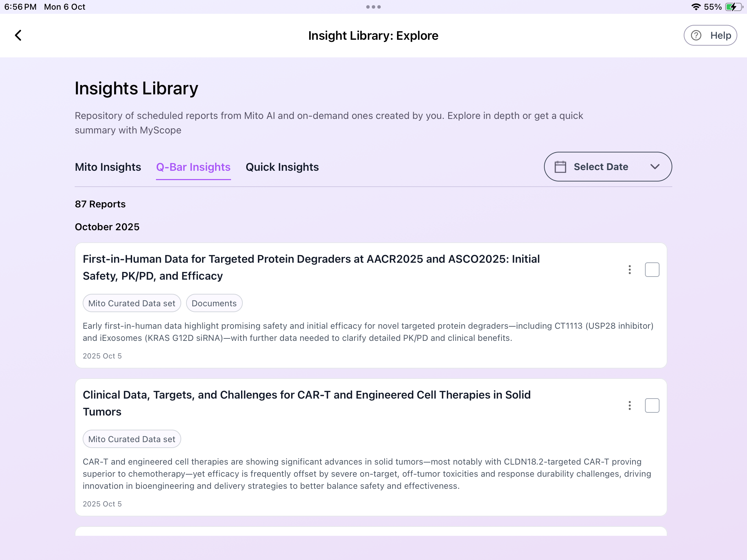This screenshot has height=560, width=747.
Task: Tap the calendar icon in Select Date
Action: pos(560,166)
